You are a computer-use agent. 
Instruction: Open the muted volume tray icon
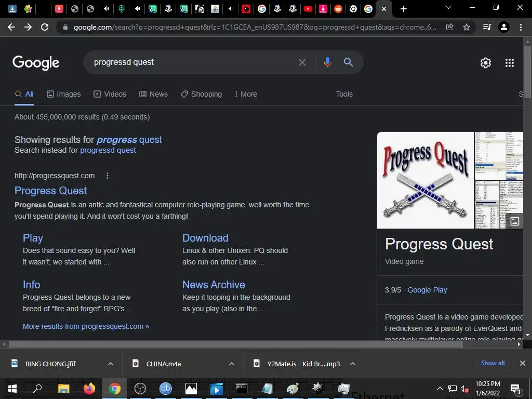coord(465,389)
